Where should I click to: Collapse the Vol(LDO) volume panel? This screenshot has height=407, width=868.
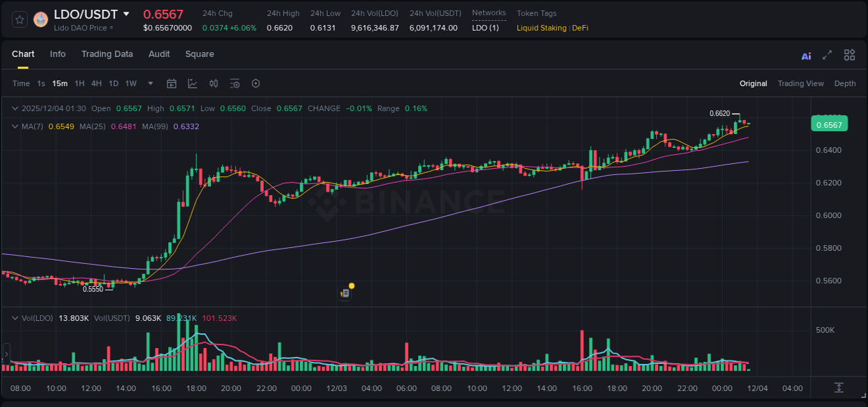14,318
